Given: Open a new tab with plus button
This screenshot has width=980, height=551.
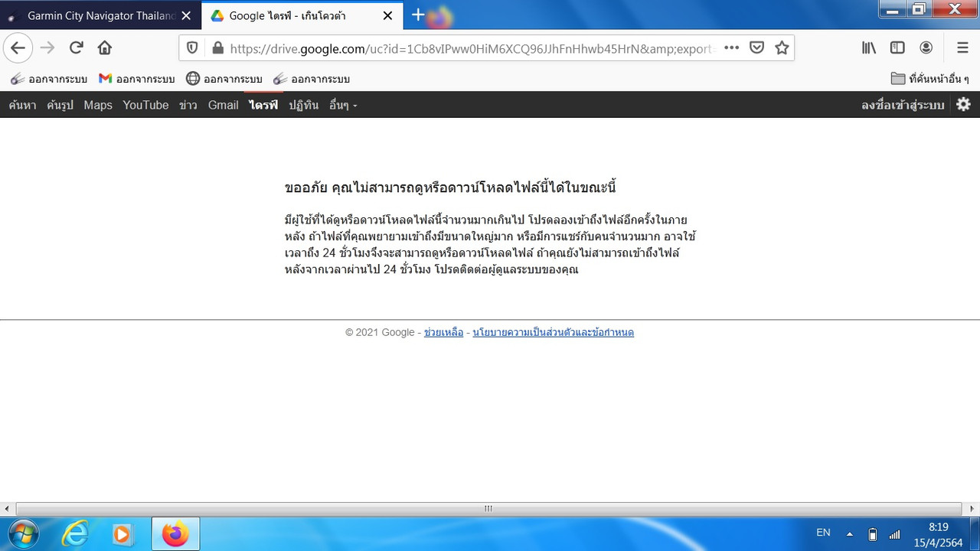Looking at the screenshot, I should [x=418, y=15].
